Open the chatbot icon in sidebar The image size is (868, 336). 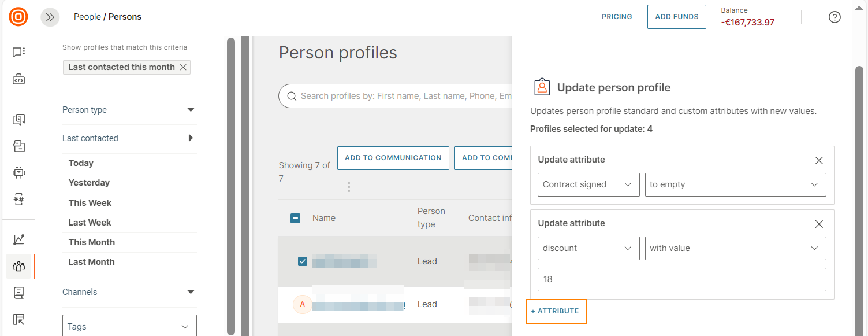pos(18,172)
